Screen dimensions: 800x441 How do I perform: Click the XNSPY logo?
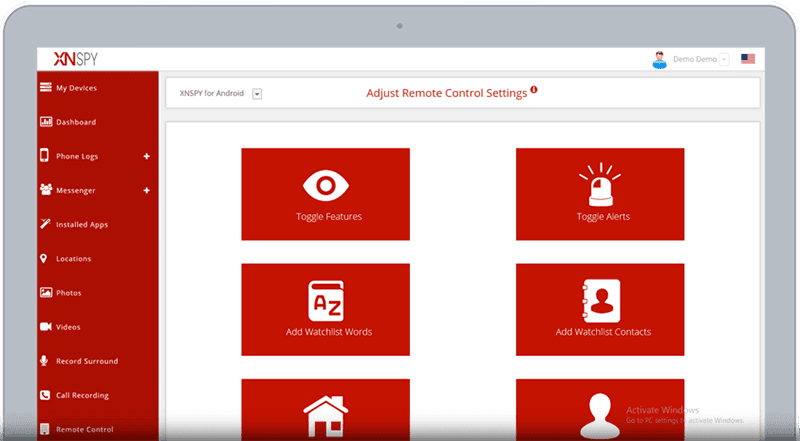tap(76, 59)
